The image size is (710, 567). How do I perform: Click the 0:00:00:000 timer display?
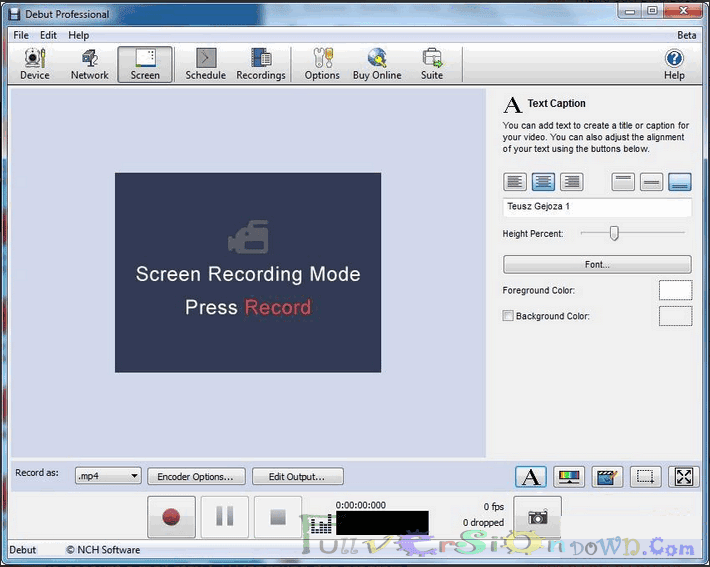(x=360, y=505)
